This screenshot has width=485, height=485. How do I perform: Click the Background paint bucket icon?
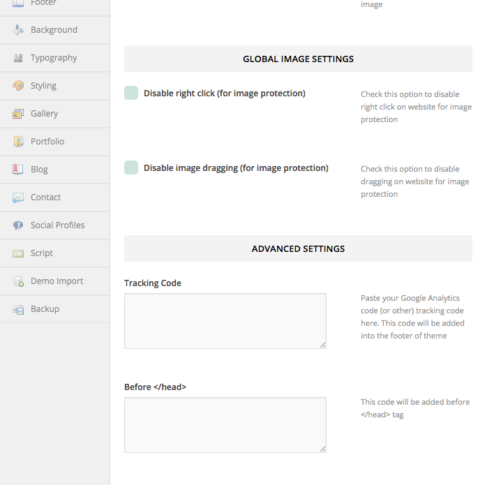pos(18,30)
